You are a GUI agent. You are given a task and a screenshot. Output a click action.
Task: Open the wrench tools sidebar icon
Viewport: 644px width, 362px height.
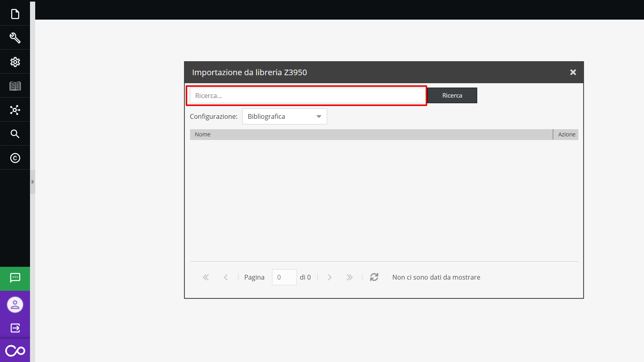tap(15, 38)
